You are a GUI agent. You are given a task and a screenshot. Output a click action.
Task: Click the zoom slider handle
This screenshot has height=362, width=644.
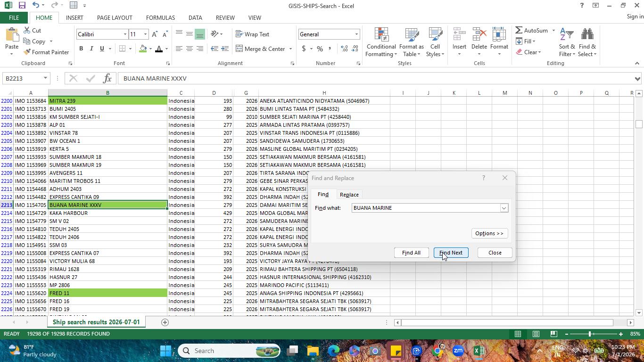[589, 334]
